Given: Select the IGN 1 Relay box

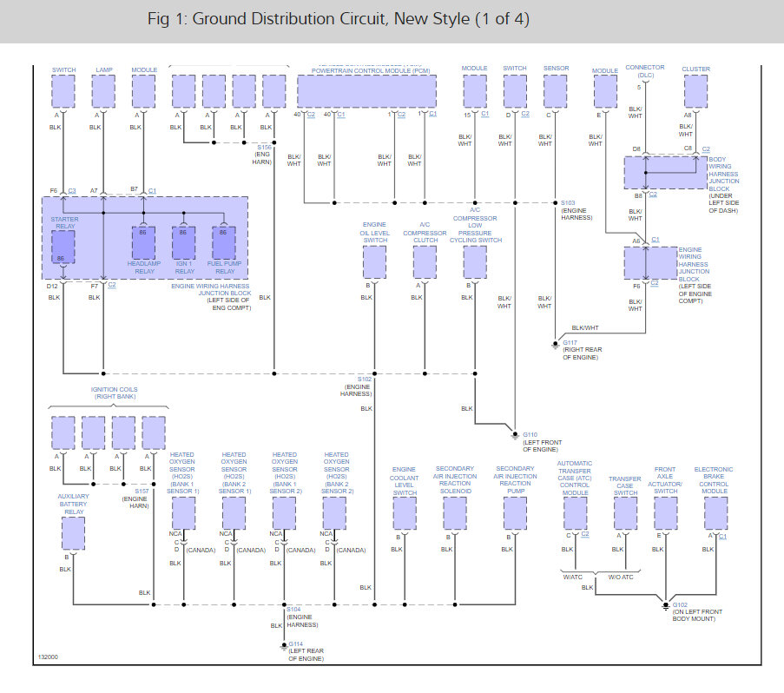Looking at the screenshot, I should point(183,243).
